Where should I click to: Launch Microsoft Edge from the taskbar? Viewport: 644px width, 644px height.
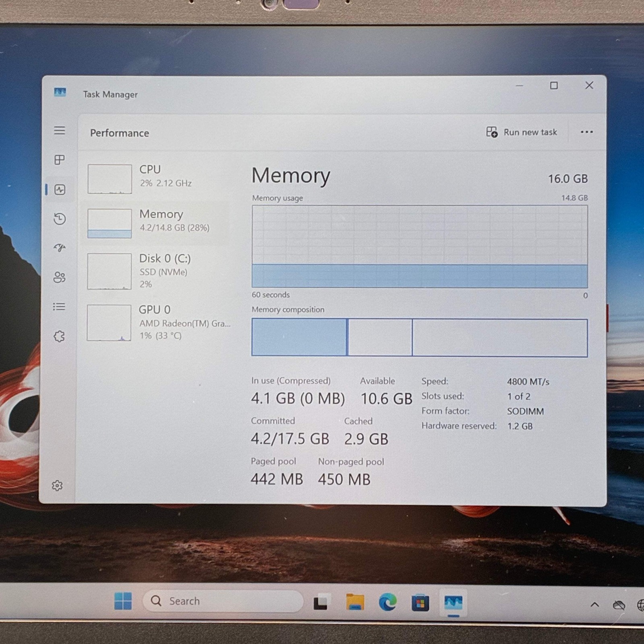coord(388,602)
